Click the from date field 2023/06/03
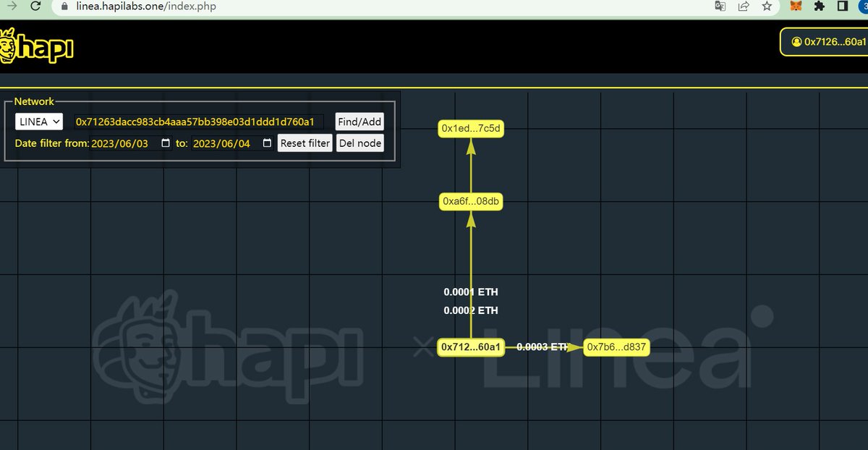 pyautogui.click(x=132, y=143)
